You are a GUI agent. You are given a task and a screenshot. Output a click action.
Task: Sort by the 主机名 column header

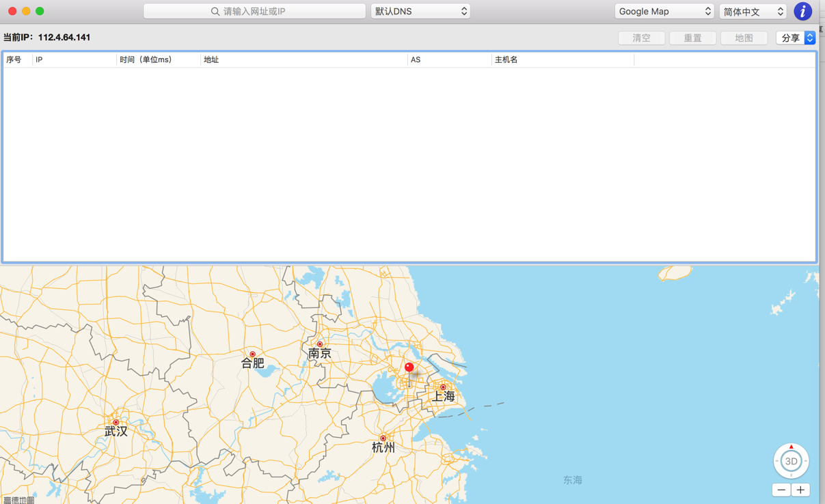click(x=563, y=60)
